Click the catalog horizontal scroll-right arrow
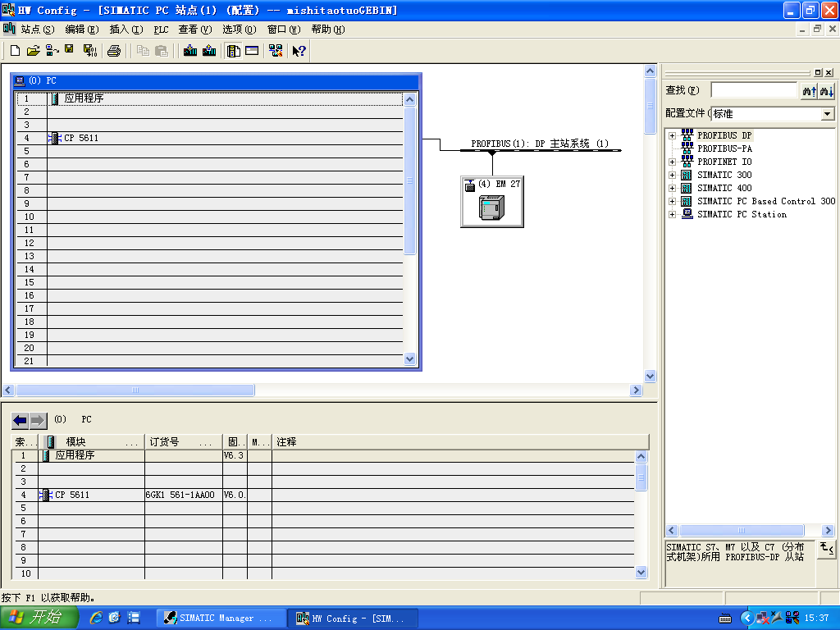Viewport: 840px width, 630px height. (829, 531)
